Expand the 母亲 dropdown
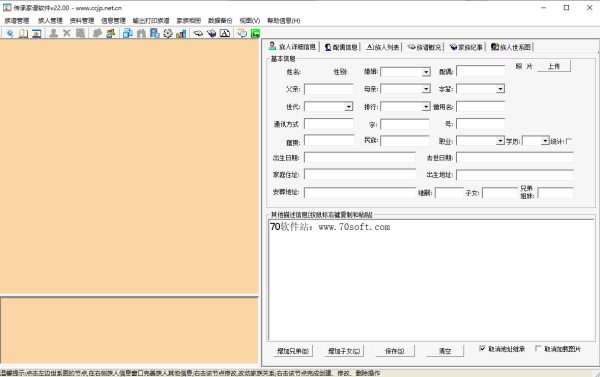The width and height of the screenshot is (600, 377). (426, 89)
